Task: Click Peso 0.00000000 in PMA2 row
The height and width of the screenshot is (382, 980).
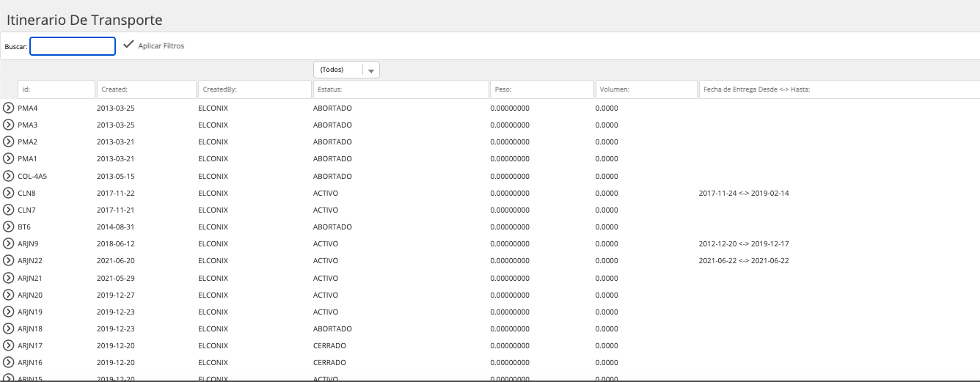Action: tap(510, 142)
